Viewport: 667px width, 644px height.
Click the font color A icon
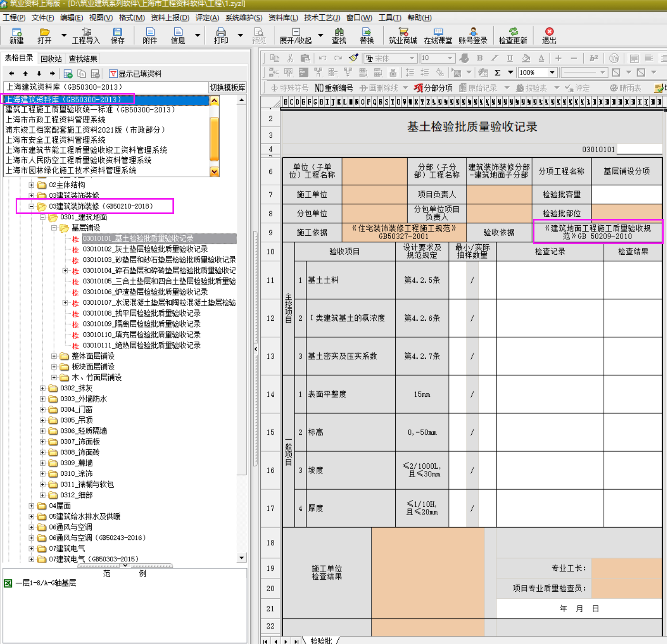pos(541,58)
